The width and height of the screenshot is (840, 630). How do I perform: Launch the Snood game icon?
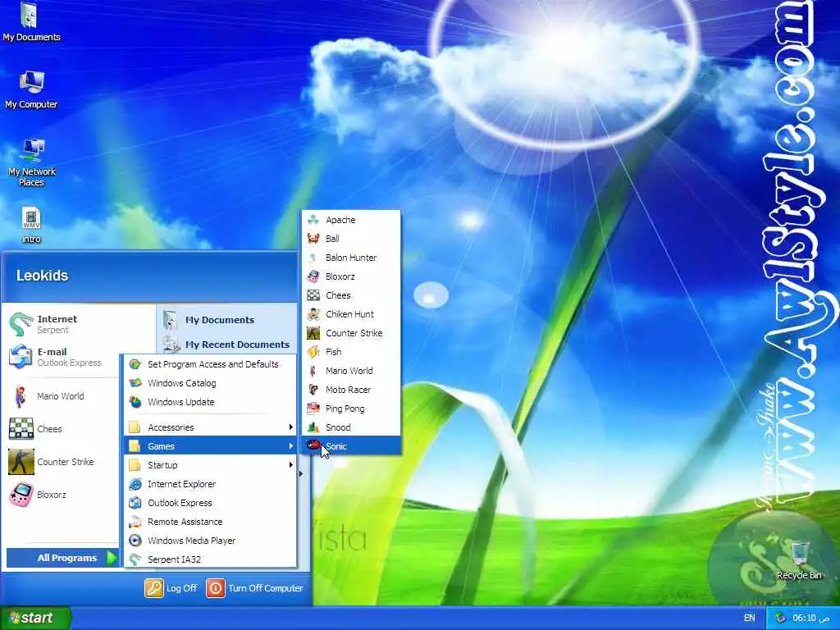pyautogui.click(x=313, y=427)
